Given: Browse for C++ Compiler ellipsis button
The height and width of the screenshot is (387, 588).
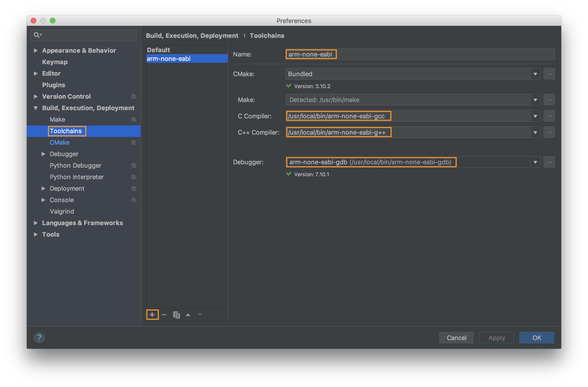Looking at the screenshot, I should click(x=549, y=132).
